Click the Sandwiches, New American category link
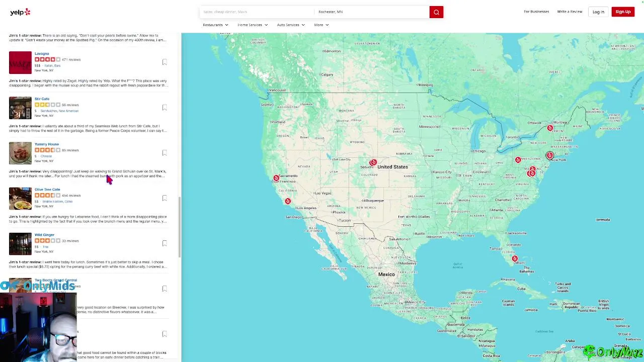 click(x=59, y=111)
